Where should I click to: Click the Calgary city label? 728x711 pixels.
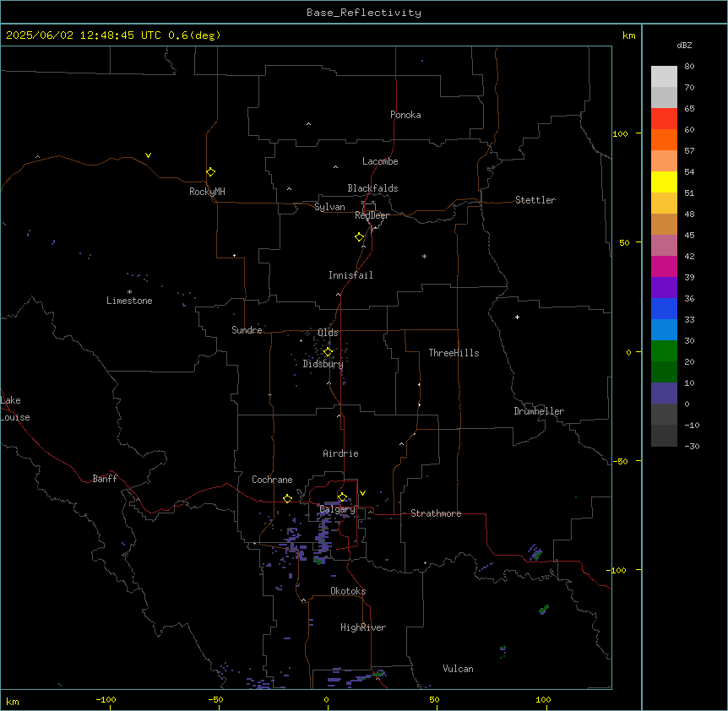(x=337, y=509)
